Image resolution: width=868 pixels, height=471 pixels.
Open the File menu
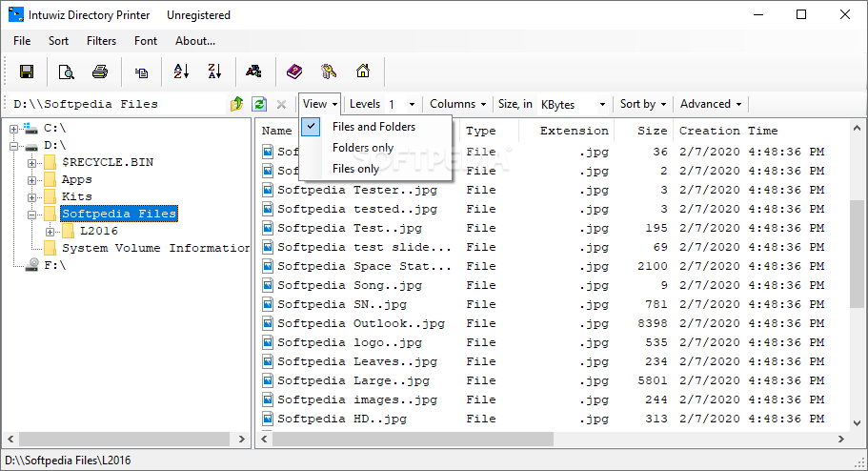(22, 40)
